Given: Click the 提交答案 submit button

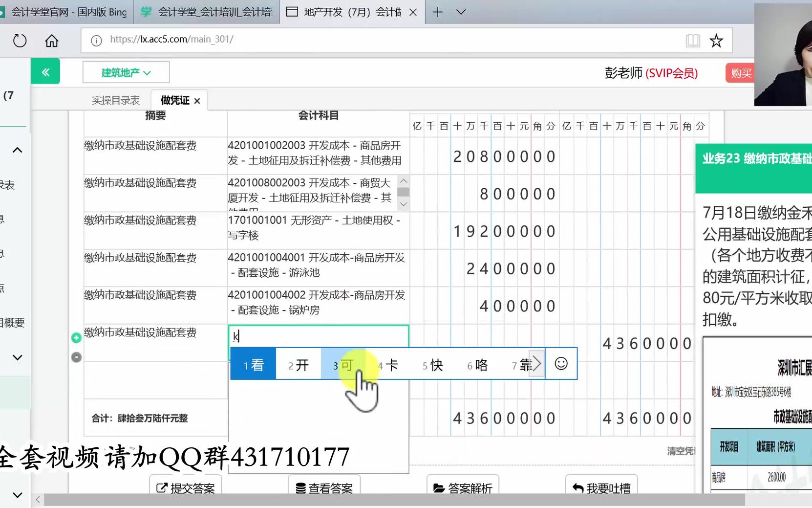Looking at the screenshot, I should pos(185,487).
